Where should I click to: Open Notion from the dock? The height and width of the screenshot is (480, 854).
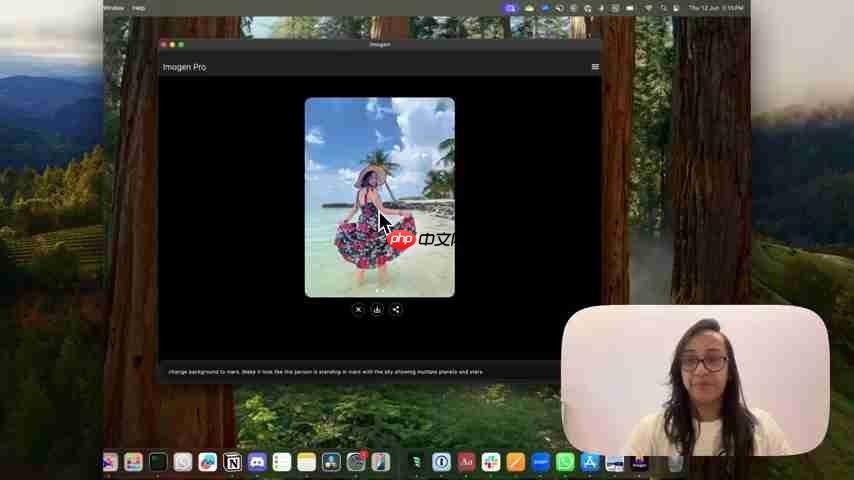point(233,463)
